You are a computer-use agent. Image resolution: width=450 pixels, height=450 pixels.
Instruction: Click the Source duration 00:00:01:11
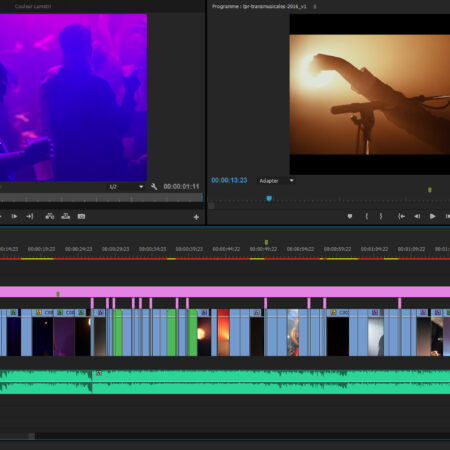(x=181, y=187)
